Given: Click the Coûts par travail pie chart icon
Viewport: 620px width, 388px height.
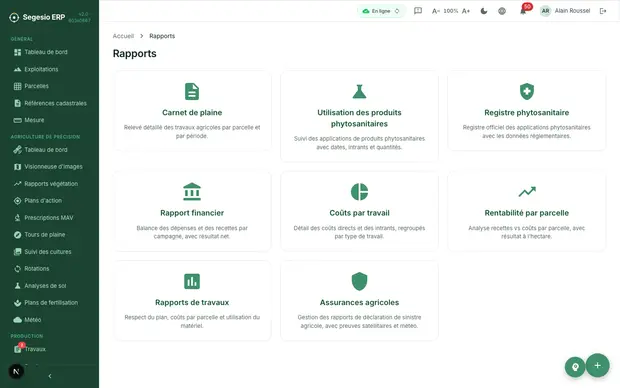Looking at the screenshot, I should click(359, 192).
